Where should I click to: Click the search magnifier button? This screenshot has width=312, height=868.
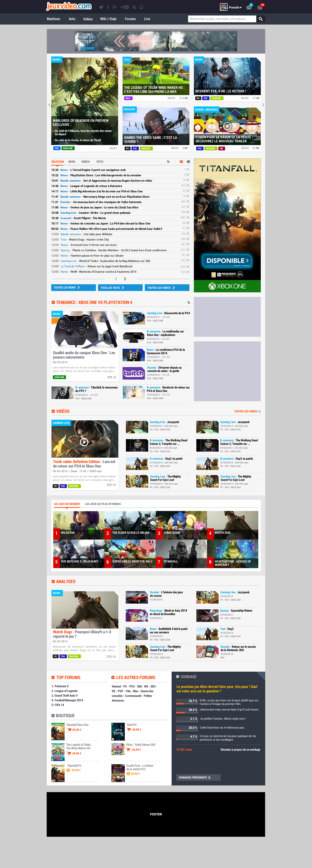pyautogui.click(x=261, y=19)
